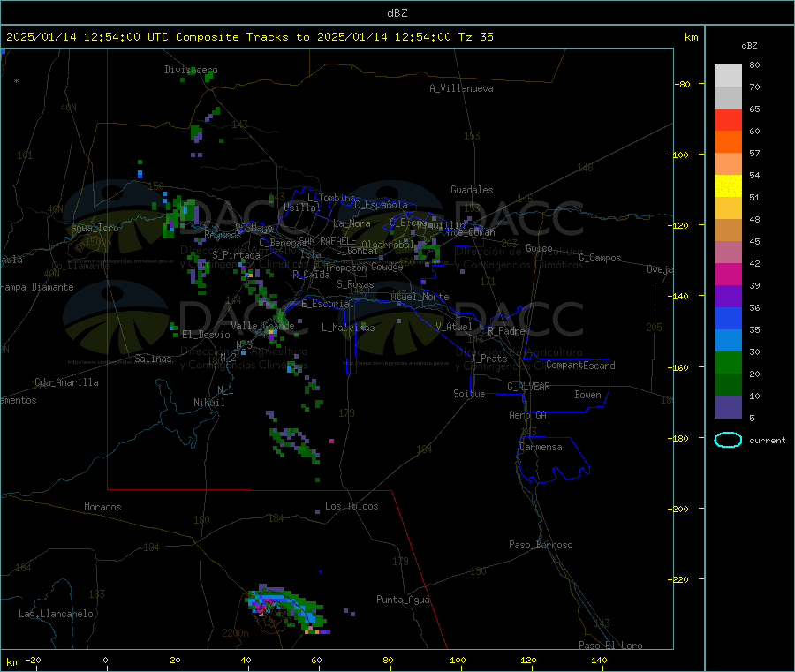Click the 'Soitue' place label
795x672 pixels.
point(469,394)
